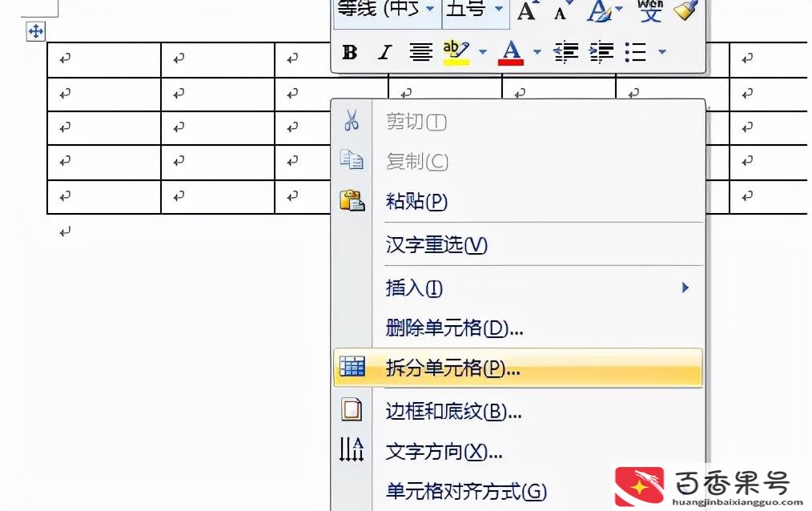
Task: Grow font size with large A
Action: pyautogui.click(x=527, y=10)
